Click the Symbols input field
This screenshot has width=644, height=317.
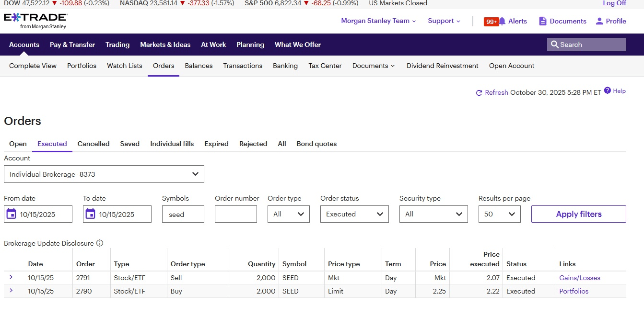tap(183, 214)
